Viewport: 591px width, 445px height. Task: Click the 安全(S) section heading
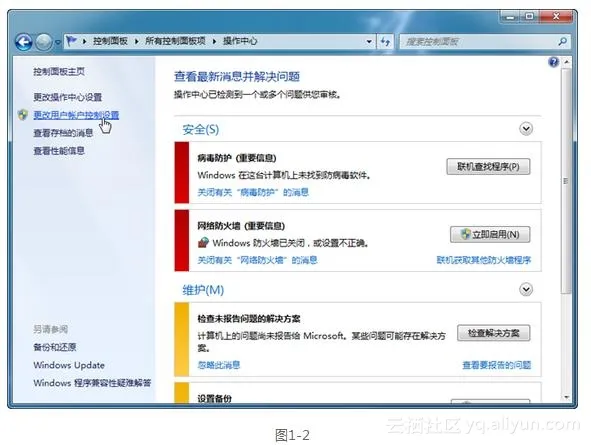click(201, 130)
